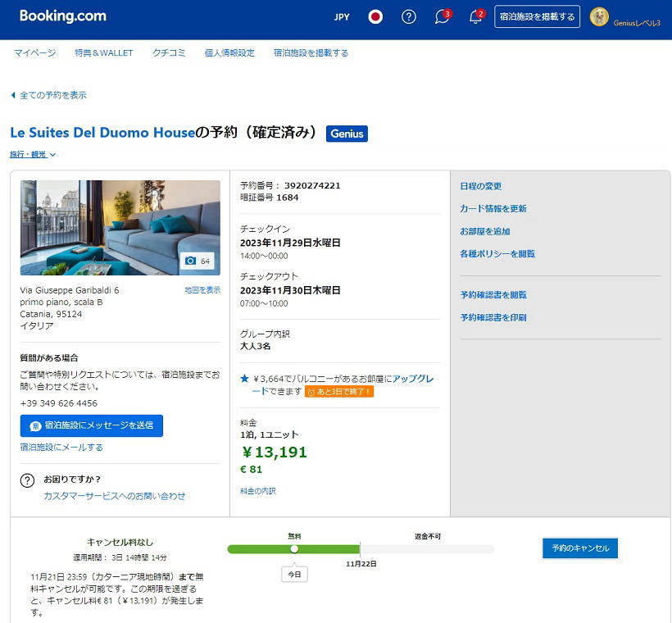
Task: Open photo gallery via camera icon 64
Action: [198, 261]
